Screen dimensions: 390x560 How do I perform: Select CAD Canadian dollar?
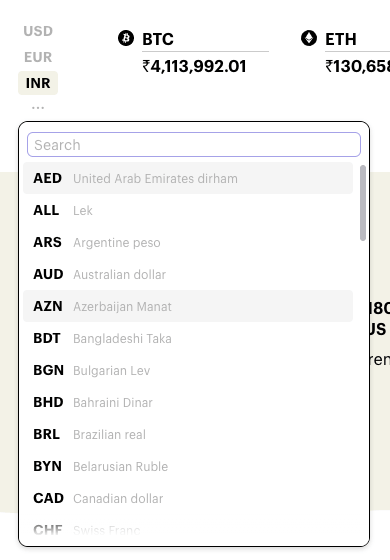click(188, 498)
